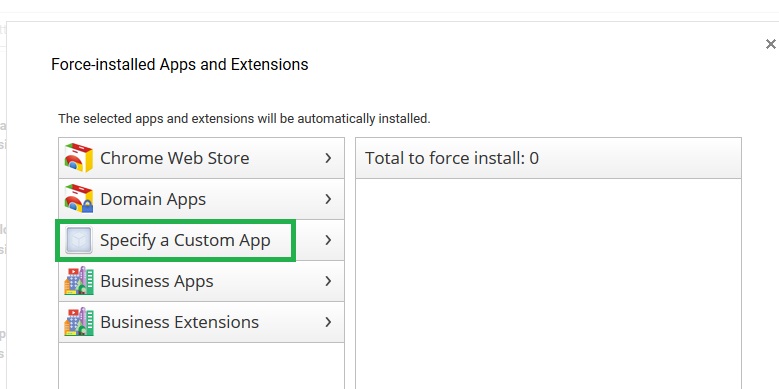Click the Business Extensions buildings icon
Image resolution: width=779 pixels, height=389 pixels.
coord(78,321)
